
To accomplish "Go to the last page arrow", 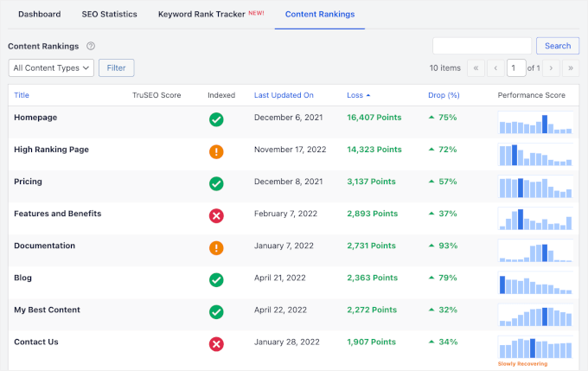I will (571, 67).
